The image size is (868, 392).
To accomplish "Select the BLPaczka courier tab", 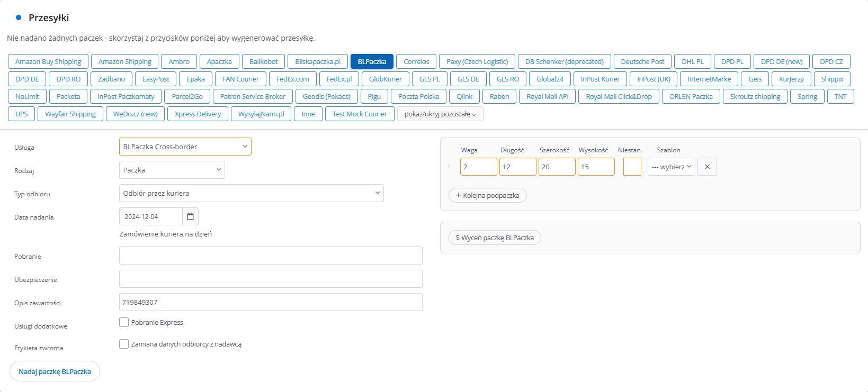I will click(x=372, y=61).
